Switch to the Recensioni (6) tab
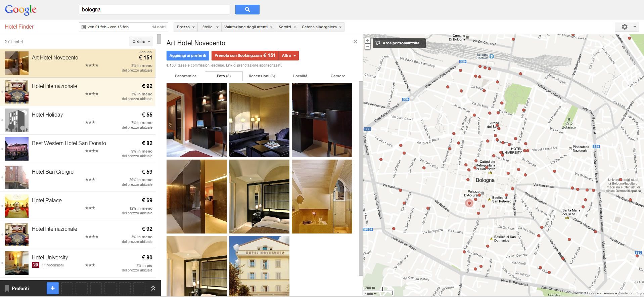This screenshot has width=644, height=297. coord(262,76)
